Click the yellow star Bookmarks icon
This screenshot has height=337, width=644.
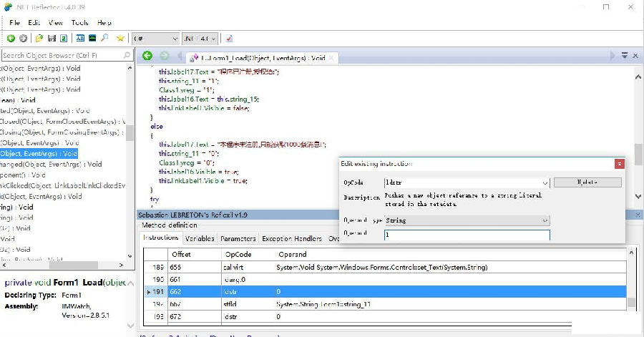(x=120, y=38)
